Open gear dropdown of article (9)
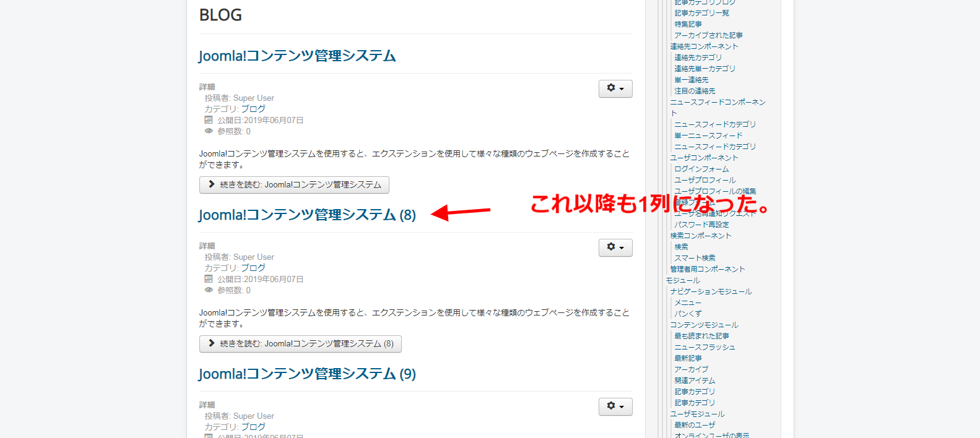This screenshot has height=438, width=980. (615, 406)
